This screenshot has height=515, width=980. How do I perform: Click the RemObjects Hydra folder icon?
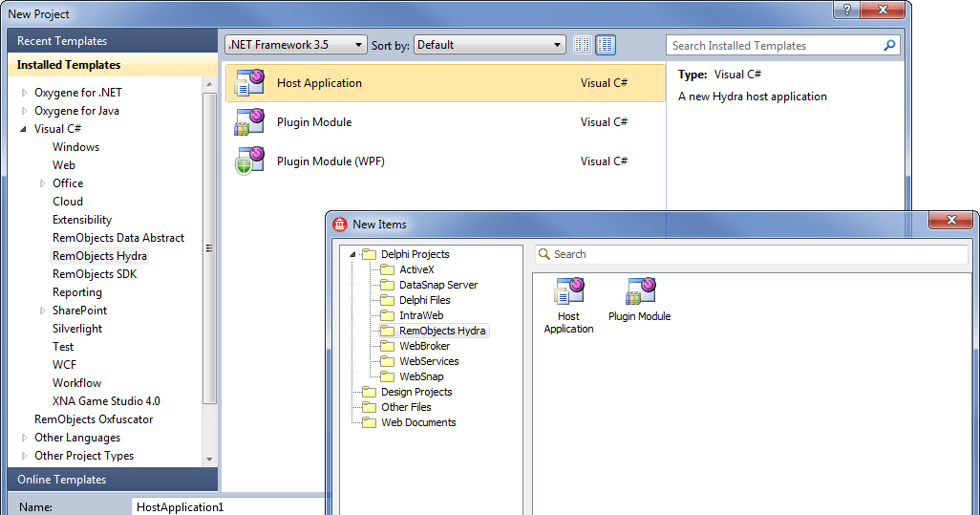[x=388, y=331]
